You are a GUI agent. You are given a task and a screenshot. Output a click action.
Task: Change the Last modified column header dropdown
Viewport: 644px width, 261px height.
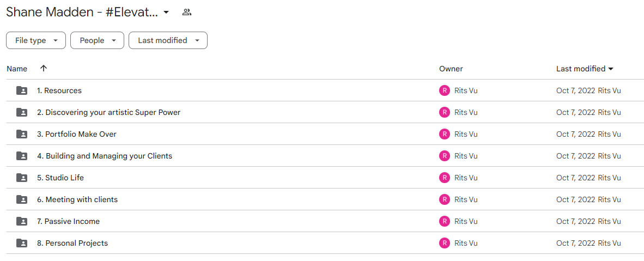click(x=585, y=69)
